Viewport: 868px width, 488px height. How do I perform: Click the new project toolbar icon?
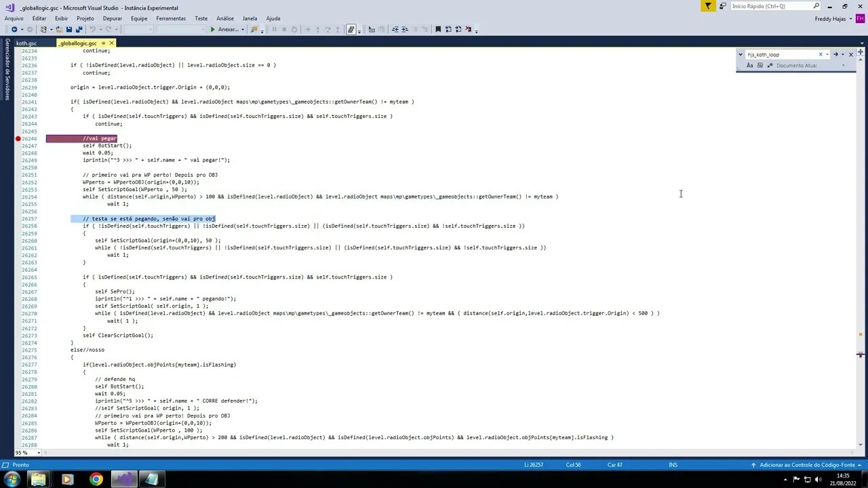tap(43, 29)
